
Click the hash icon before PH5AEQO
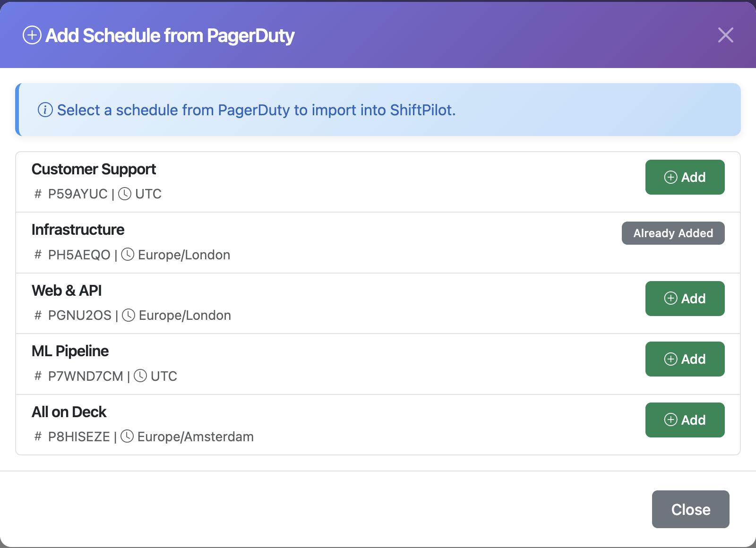[x=37, y=255]
